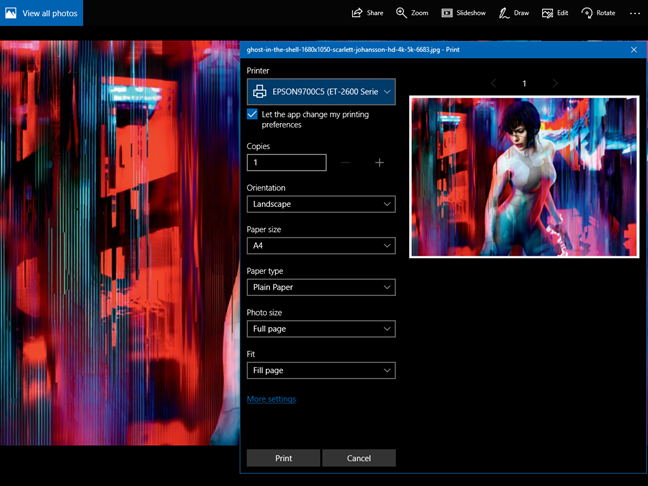Open More settings link
648x486 pixels.
pos(272,399)
